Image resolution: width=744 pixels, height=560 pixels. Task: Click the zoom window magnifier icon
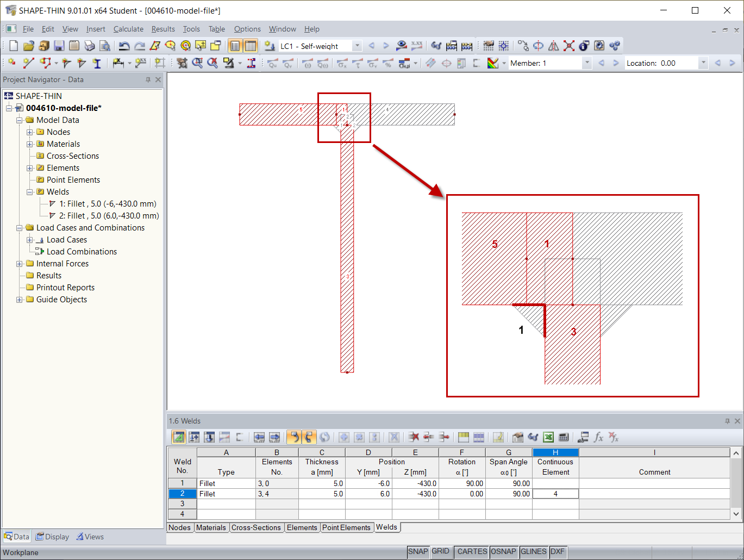pos(197,63)
